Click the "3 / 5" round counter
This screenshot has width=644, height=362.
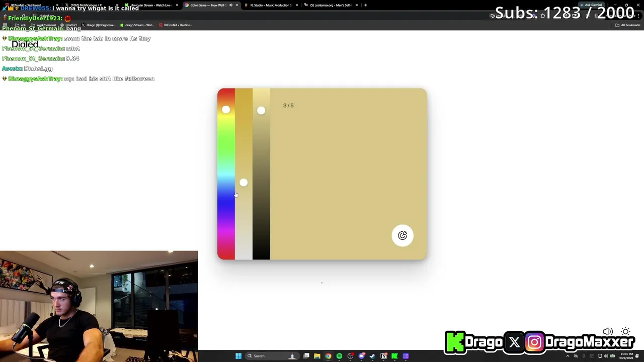(x=288, y=106)
